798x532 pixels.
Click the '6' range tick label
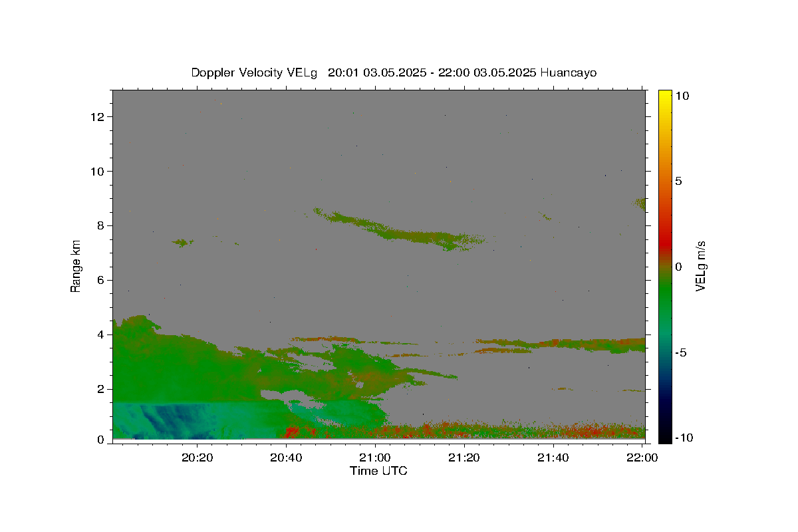[102, 281]
